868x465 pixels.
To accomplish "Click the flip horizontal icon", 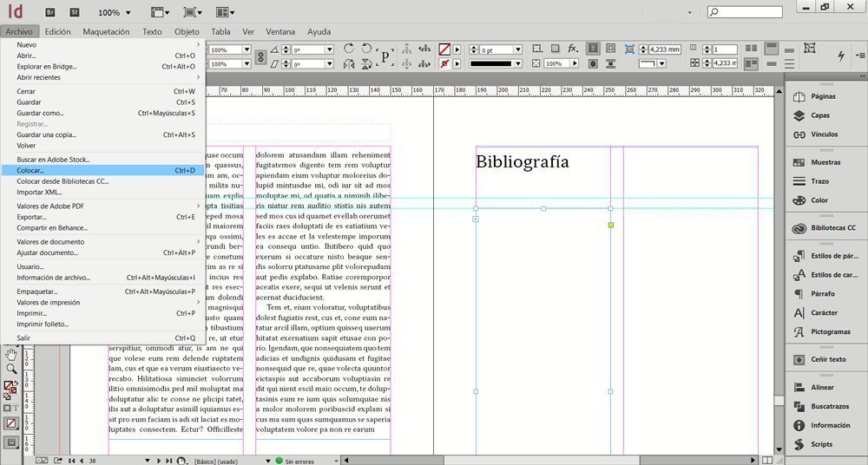I will 349,64.
